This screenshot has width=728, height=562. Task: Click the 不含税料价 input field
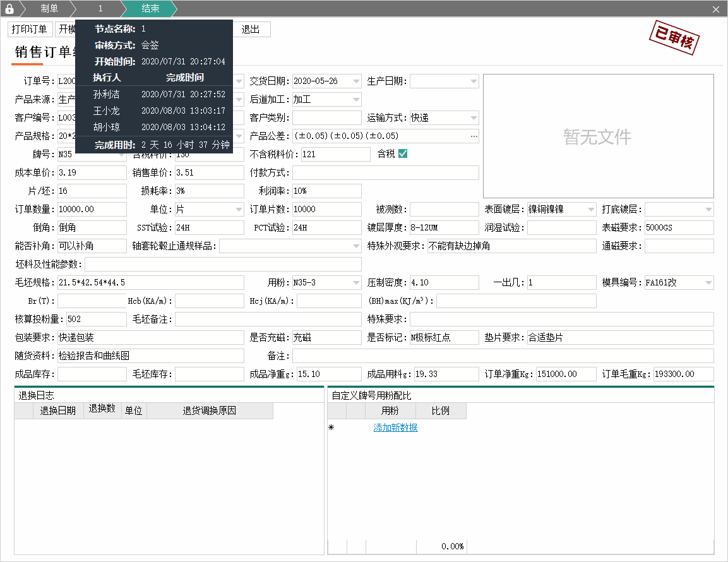pos(336,154)
